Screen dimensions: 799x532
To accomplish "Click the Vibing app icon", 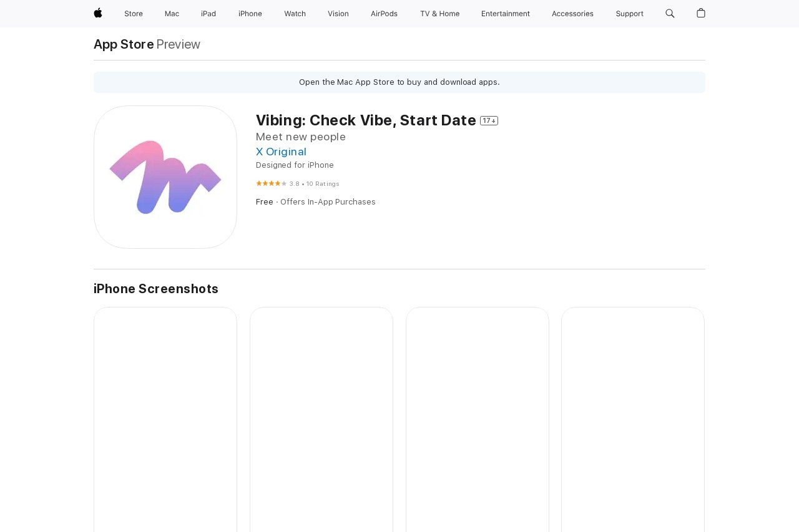I will pos(165,177).
